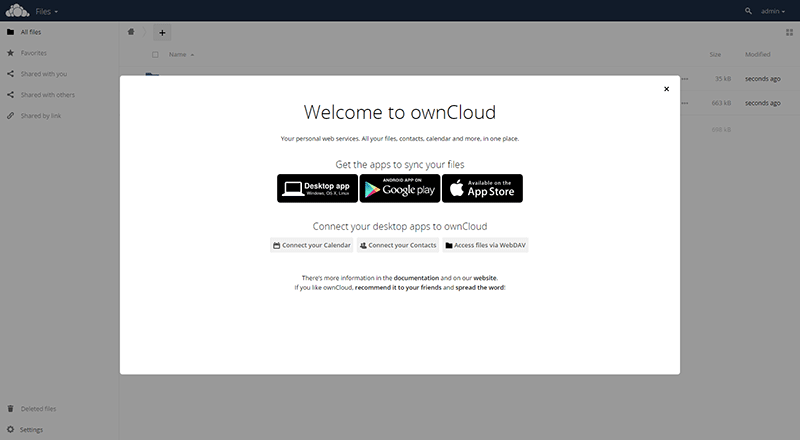Open the search magnifier icon
This screenshot has height=440, width=800.
pyautogui.click(x=748, y=11)
